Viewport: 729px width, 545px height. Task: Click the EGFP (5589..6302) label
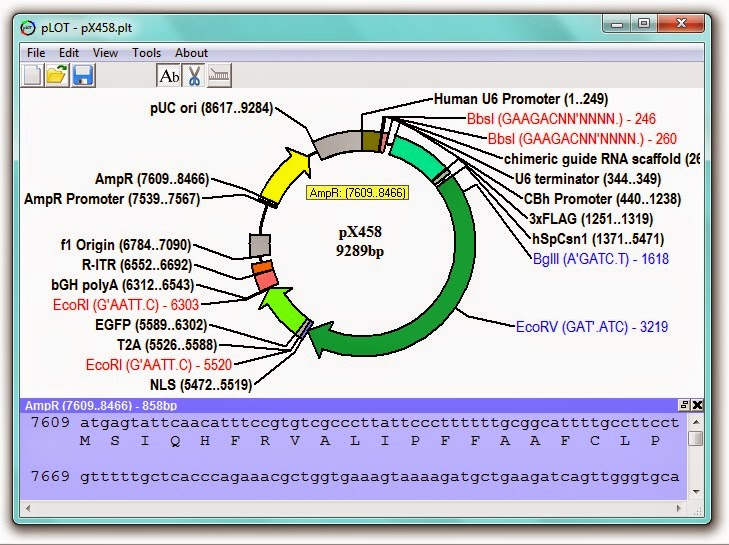151,325
